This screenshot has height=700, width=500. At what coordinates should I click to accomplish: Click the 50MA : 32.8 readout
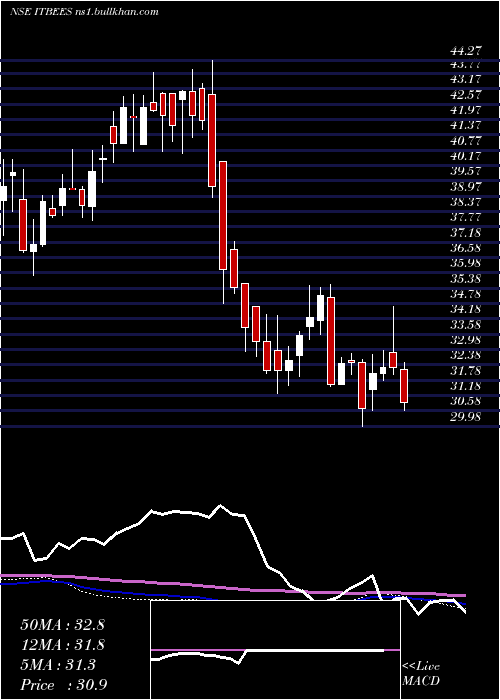click(62, 625)
